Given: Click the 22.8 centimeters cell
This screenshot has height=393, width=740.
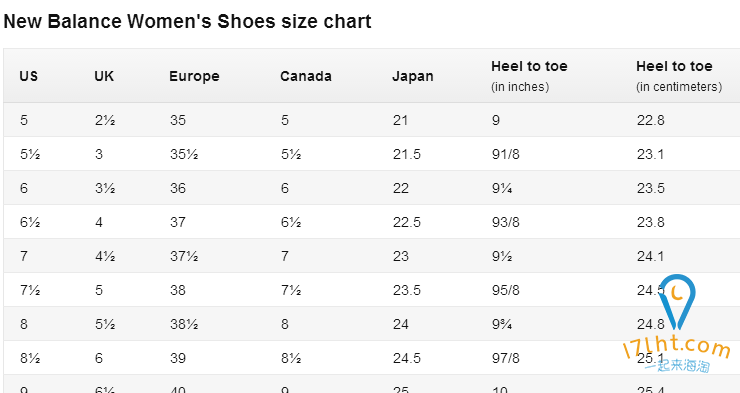Looking at the screenshot, I should 650,120.
